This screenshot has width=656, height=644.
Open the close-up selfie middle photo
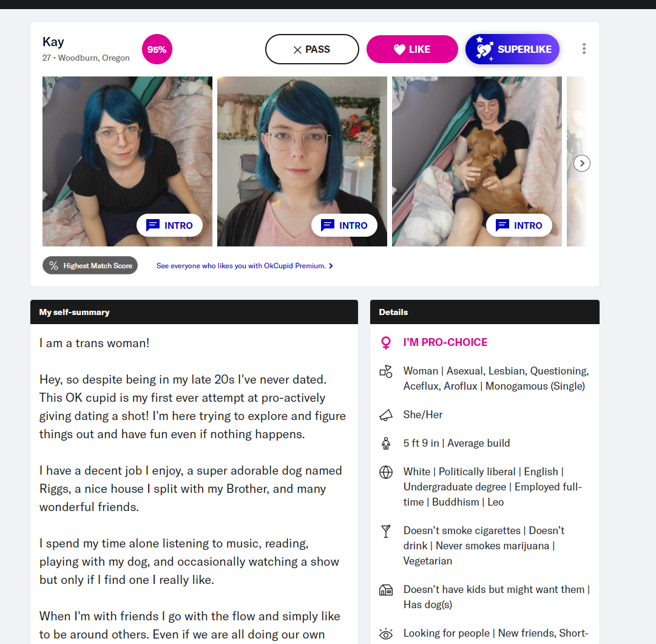[302, 161]
